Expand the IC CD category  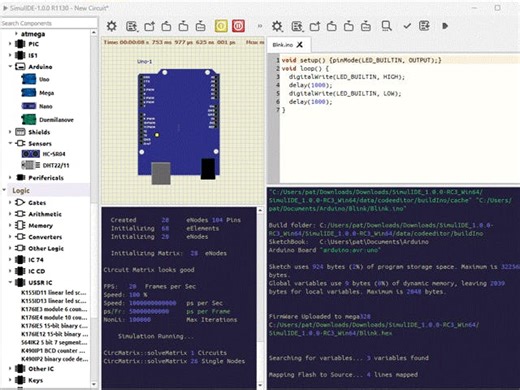pyautogui.click(x=10, y=271)
